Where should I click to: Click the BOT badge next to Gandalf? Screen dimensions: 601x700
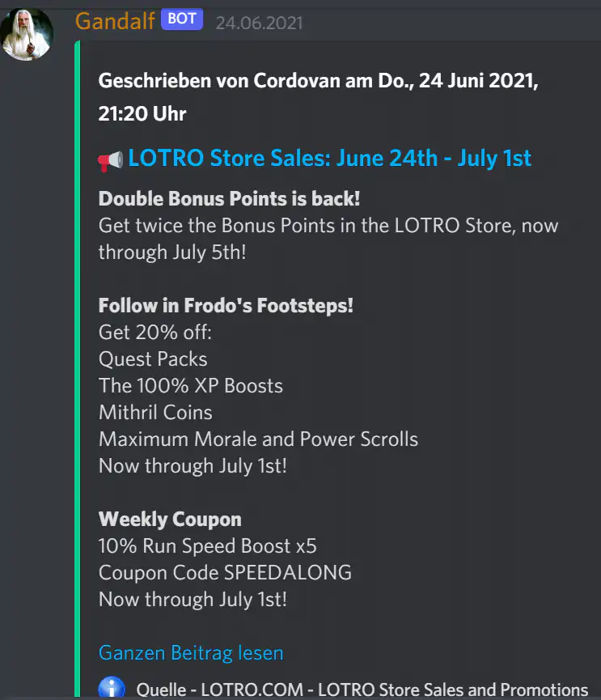click(x=182, y=19)
